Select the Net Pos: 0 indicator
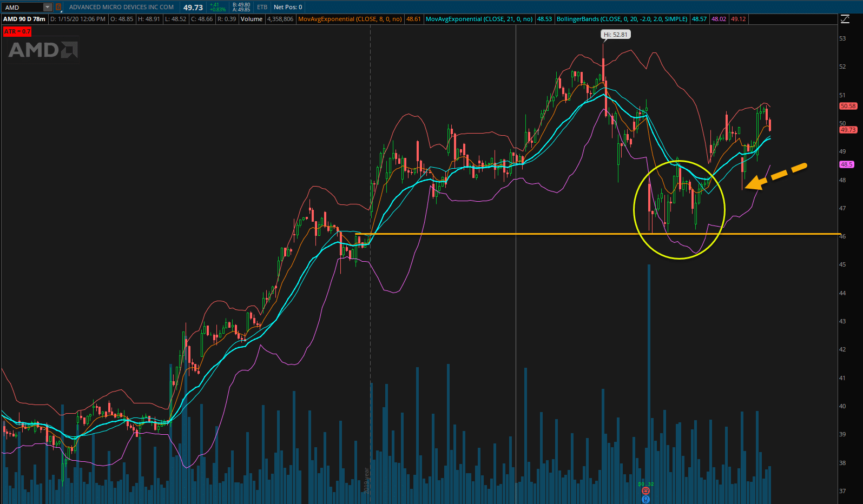The width and height of the screenshot is (863, 504). [288, 7]
